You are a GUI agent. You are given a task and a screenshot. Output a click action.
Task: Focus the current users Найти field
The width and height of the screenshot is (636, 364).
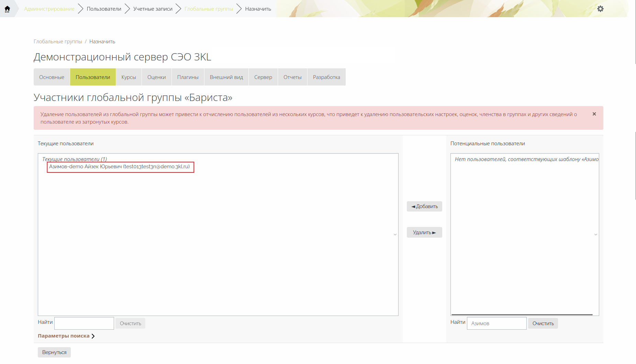coord(84,323)
